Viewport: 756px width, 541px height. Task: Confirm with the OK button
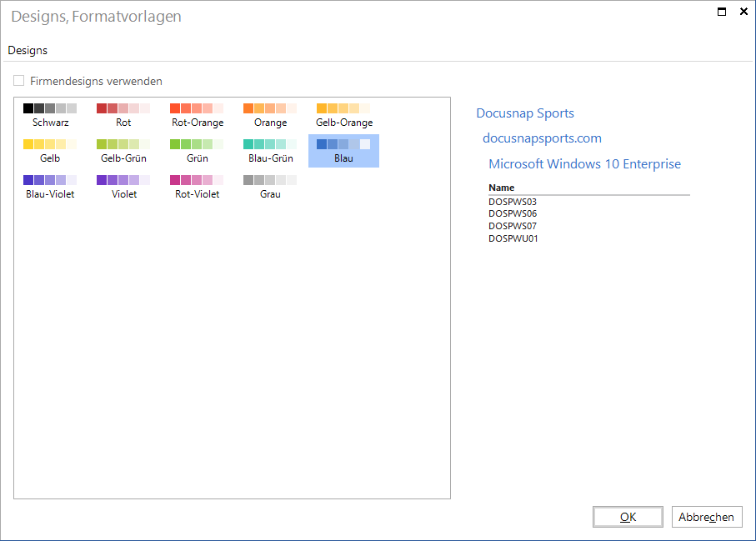pyautogui.click(x=628, y=517)
